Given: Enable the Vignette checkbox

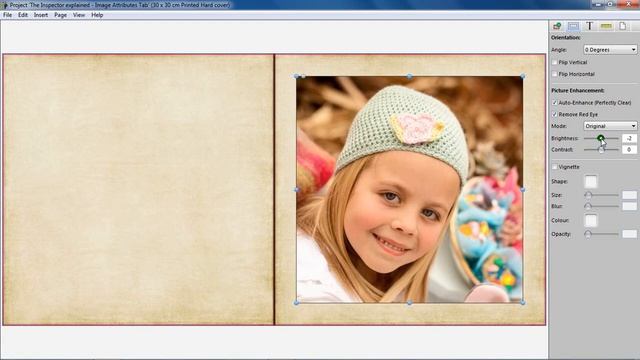Looking at the screenshot, I should (x=554, y=167).
